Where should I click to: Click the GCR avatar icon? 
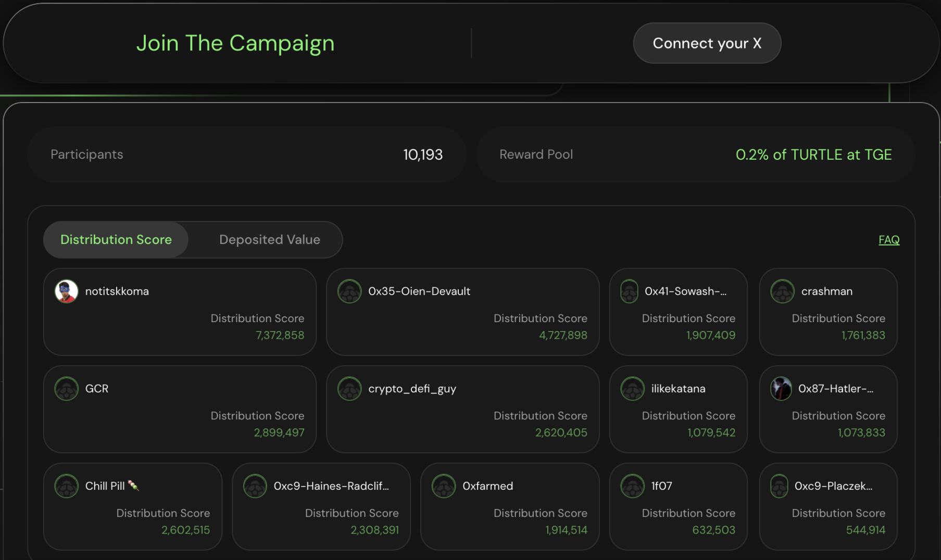[x=67, y=388]
